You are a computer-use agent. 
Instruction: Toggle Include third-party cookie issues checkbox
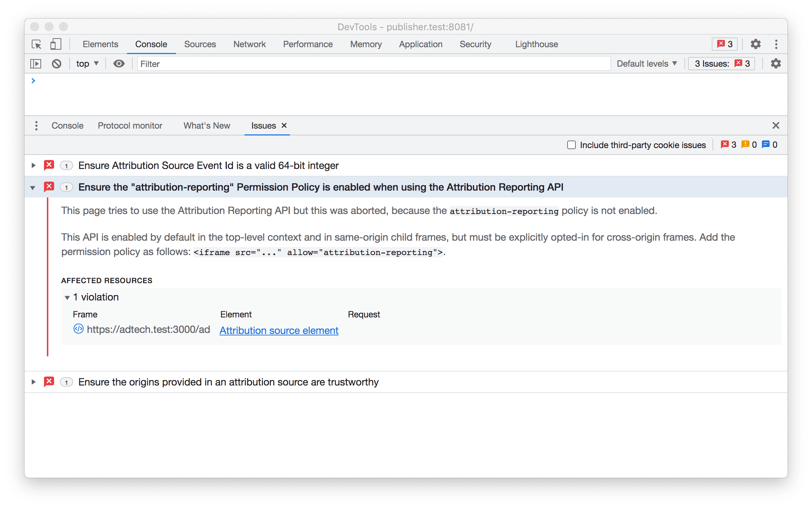coord(572,144)
